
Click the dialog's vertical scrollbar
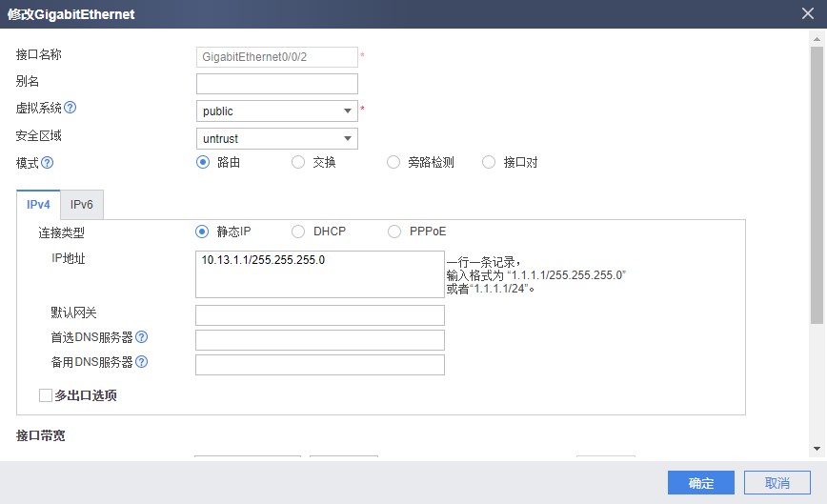coord(817,191)
